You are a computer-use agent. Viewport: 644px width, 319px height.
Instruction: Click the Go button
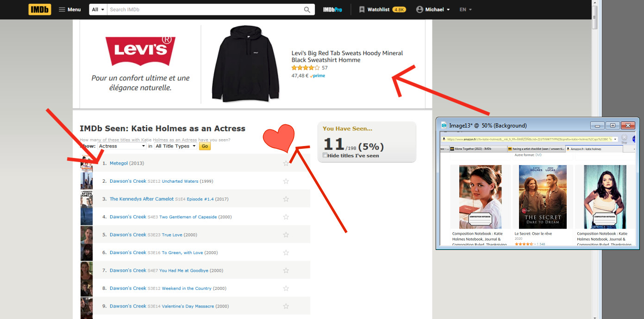pyautogui.click(x=205, y=146)
